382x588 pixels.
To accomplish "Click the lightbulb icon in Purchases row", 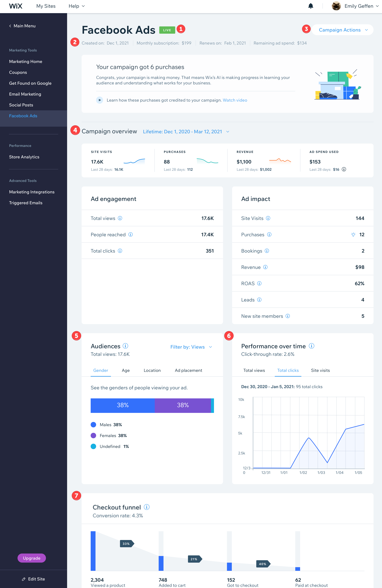I will [x=353, y=234].
